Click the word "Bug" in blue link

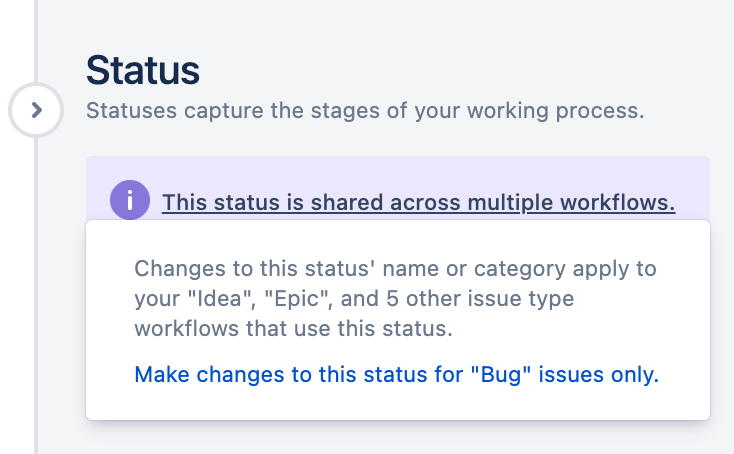[501, 374]
